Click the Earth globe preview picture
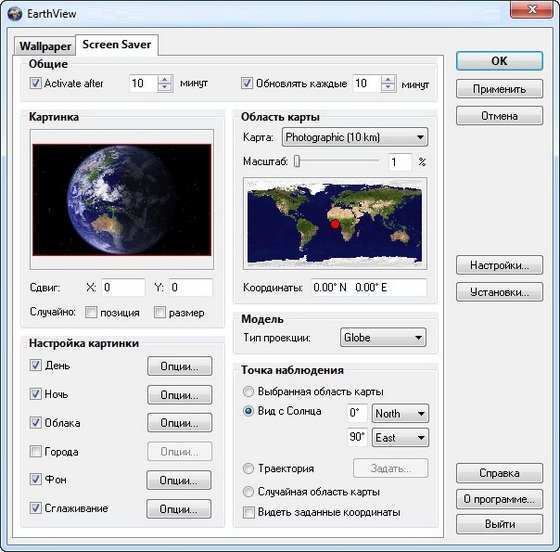This screenshot has height=552, width=560. [x=122, y=200]
